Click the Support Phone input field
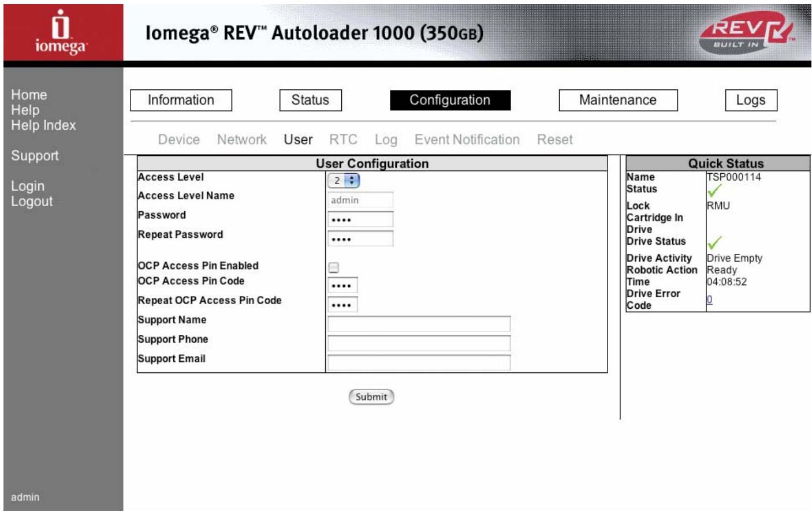 point(419,343)
